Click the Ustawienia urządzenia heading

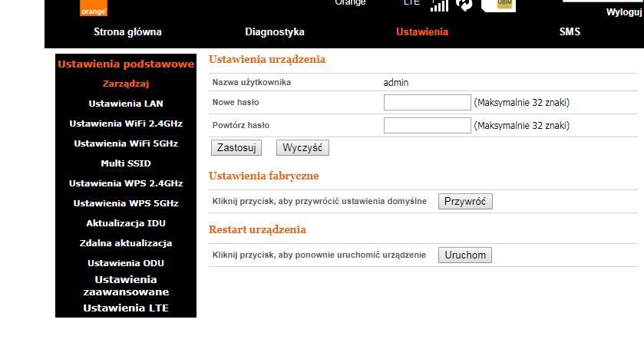(267, 60)
